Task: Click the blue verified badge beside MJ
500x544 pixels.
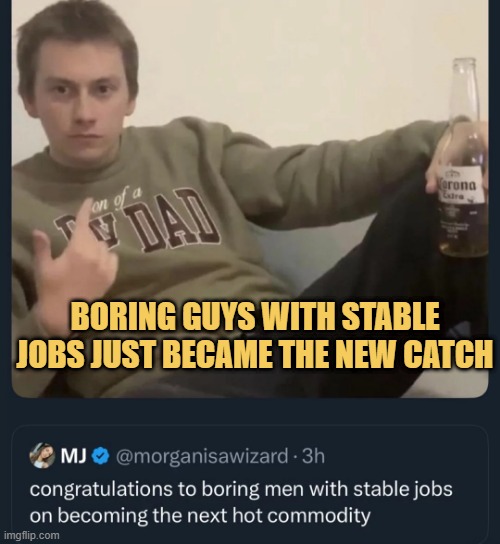Action: coord(101,456)
